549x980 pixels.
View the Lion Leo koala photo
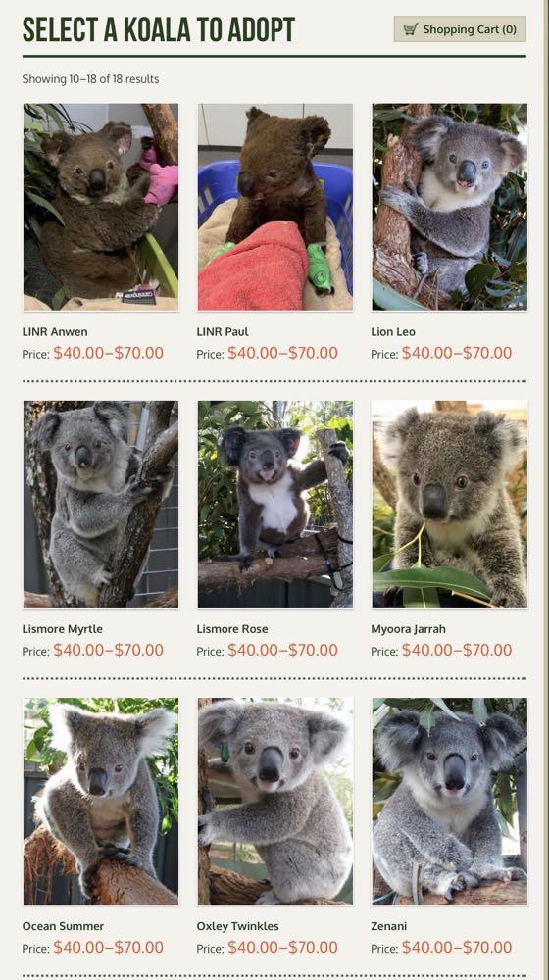(x=450, y=207)
